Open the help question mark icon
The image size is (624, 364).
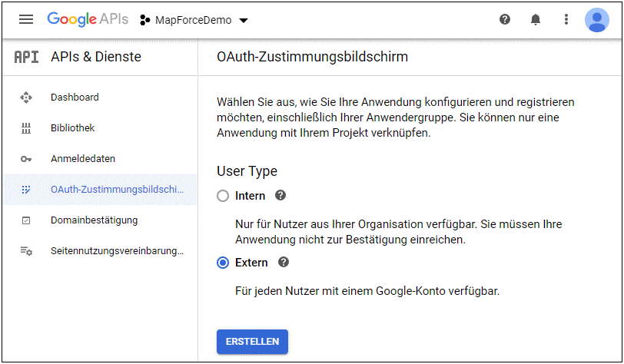[505, 20]
